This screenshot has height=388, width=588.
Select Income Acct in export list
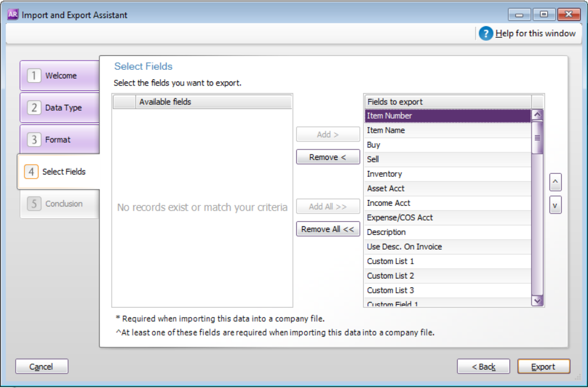[x=448, y=204]
